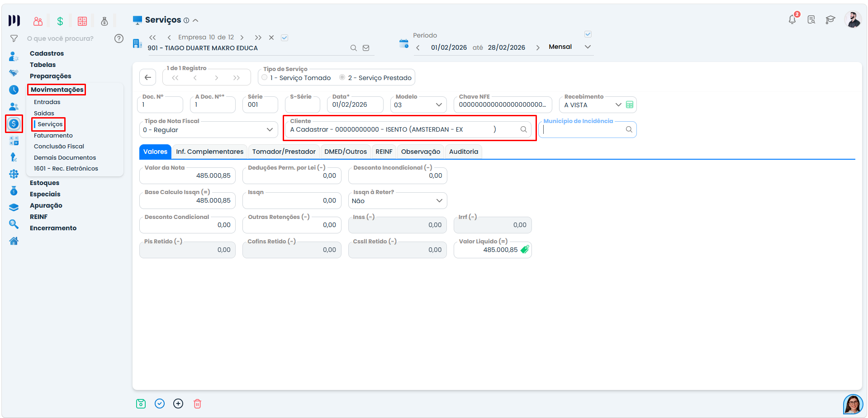Image resolution: width=868 pixels, height=418 pixels.
Task: Open the green dollar sign module
Action: [x=60, y=21]
